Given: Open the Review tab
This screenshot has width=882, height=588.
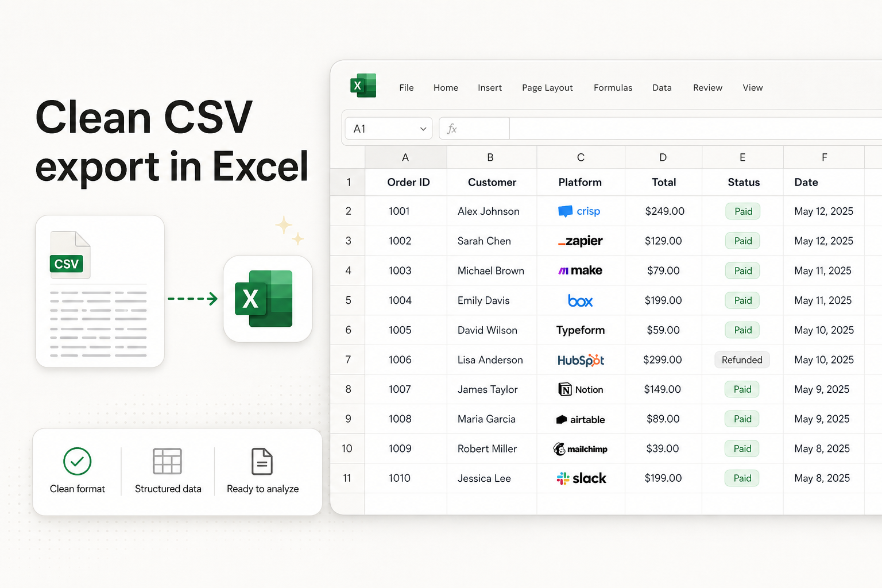Looking at the screenshot, I should click(707, 88).
